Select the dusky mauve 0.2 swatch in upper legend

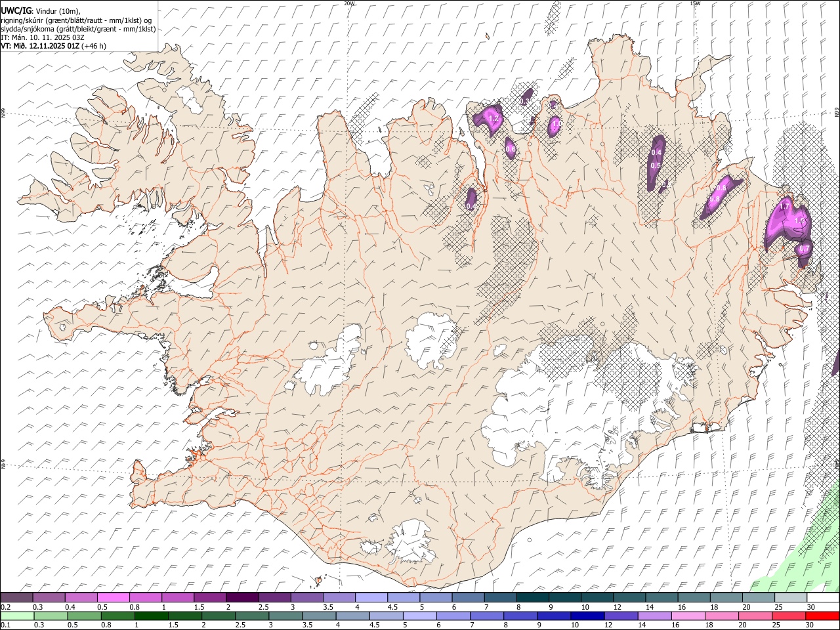(x=17, y=598)
